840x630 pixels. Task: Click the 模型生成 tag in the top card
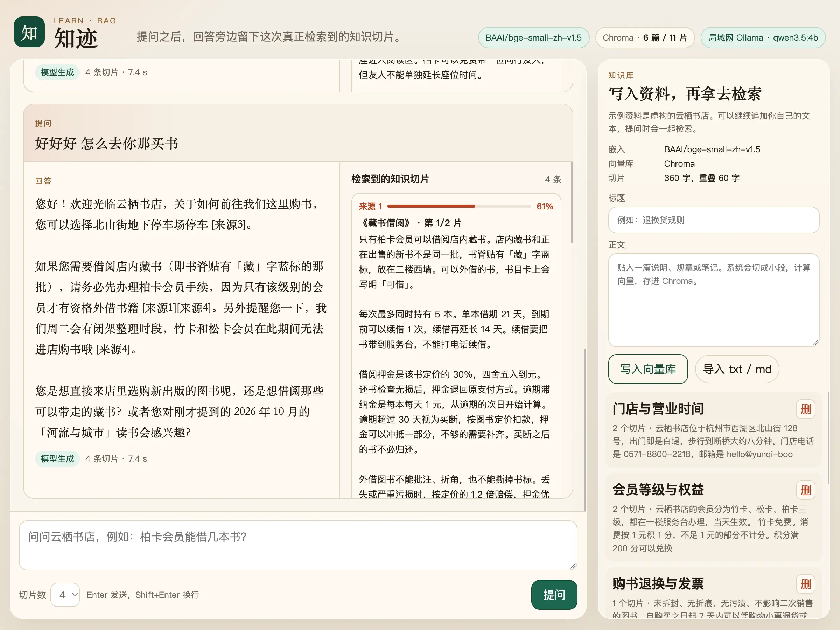(57, 72)
